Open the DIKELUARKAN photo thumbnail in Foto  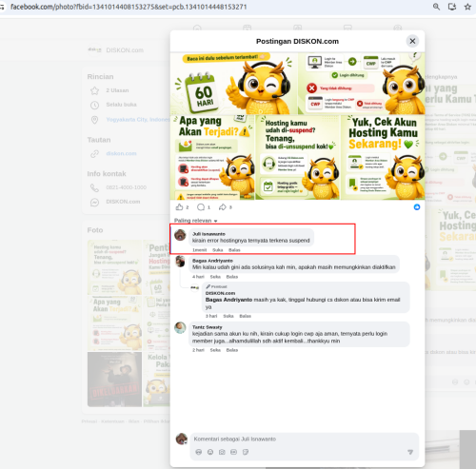tap(114, 379)
